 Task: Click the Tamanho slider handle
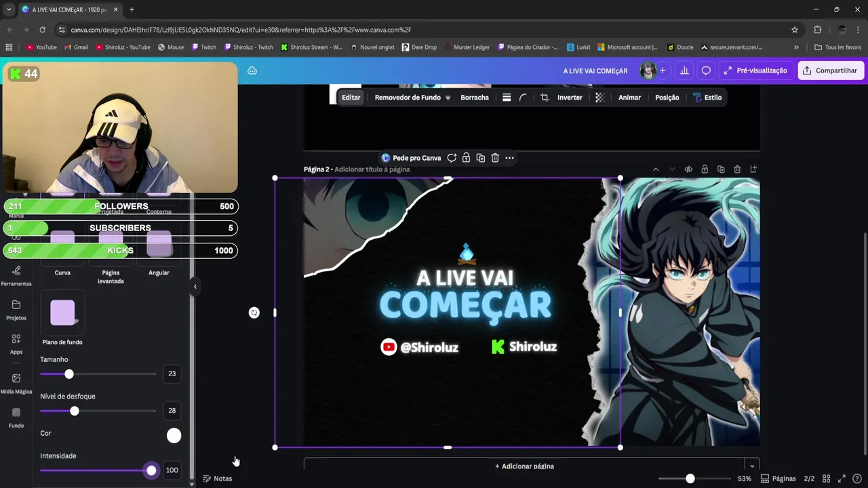(x=68, y=374)
